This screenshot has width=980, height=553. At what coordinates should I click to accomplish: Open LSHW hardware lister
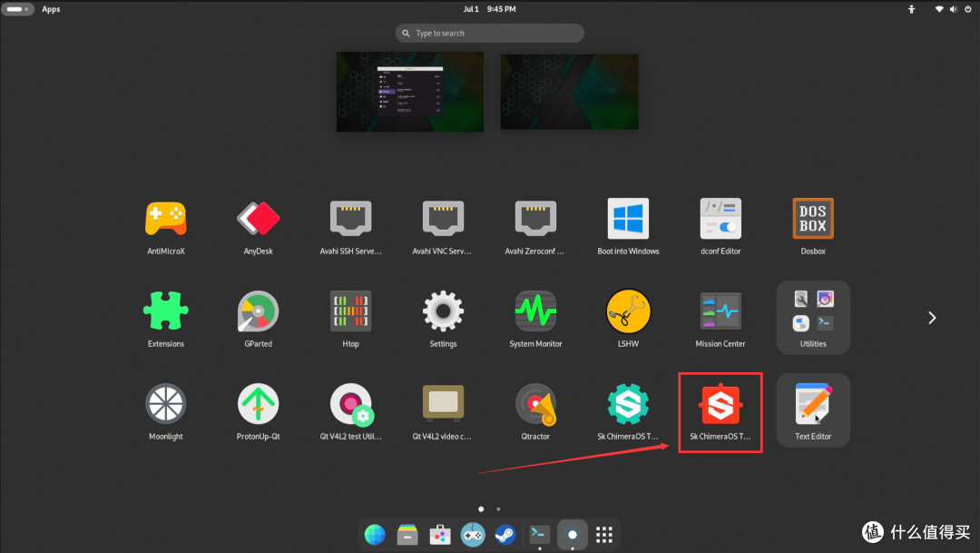point(628,311)
